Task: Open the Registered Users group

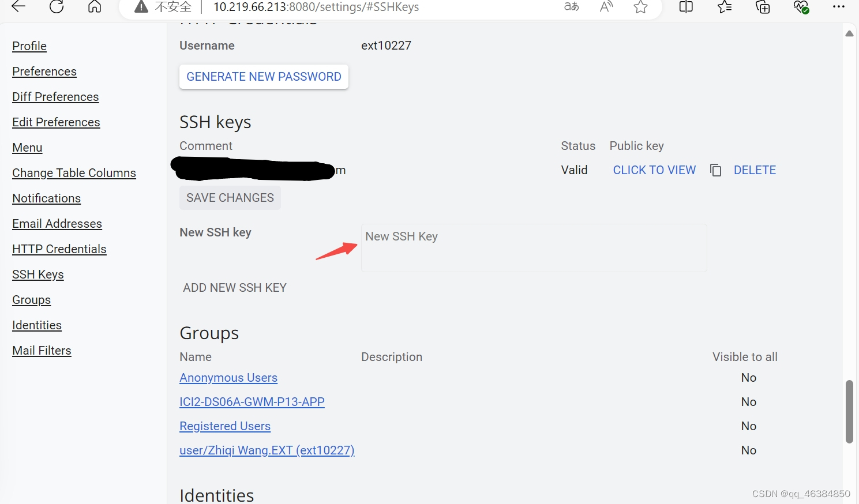Action: [225, 426]
